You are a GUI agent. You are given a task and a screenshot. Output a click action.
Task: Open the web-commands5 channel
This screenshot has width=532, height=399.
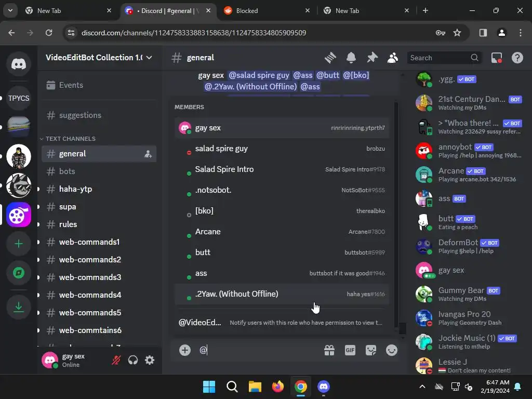(x=99, y=312)
